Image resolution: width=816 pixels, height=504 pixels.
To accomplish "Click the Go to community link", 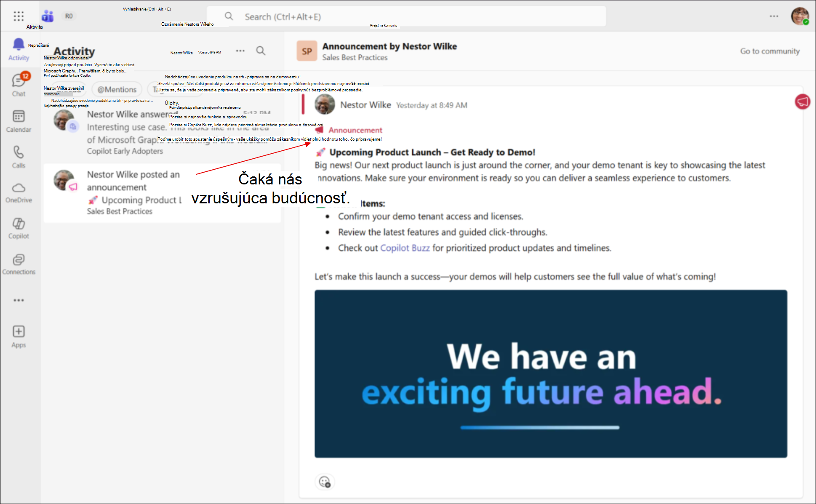I will tap(770, 51).
